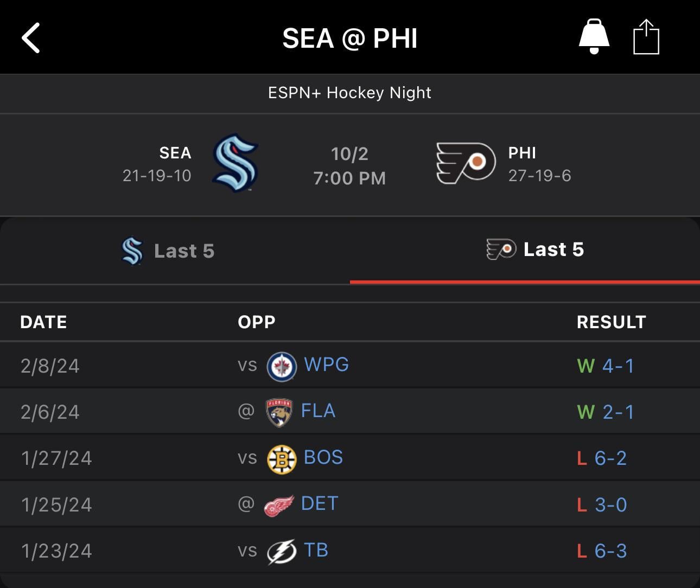Open the Tampa Bay Lightning logo

point(282,552)
